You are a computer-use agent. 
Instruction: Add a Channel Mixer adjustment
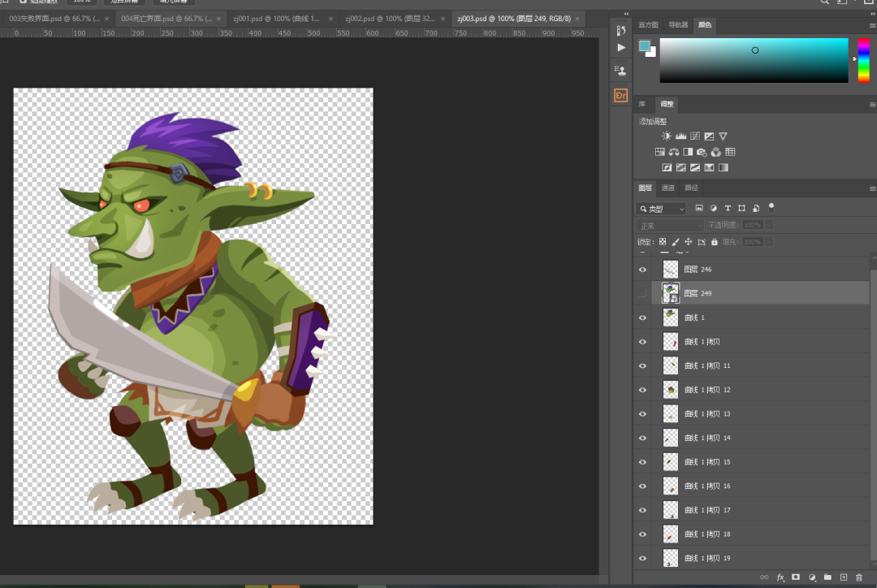(716, 152)
